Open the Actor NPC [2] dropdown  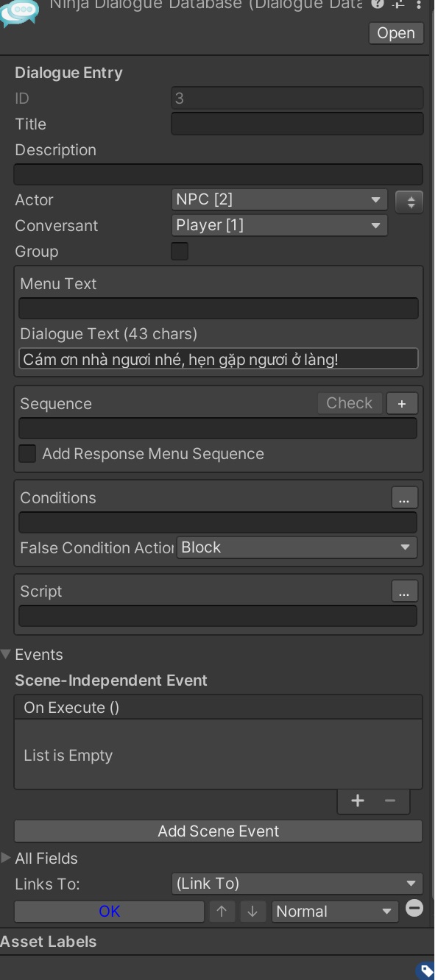[x=279, y=199]
